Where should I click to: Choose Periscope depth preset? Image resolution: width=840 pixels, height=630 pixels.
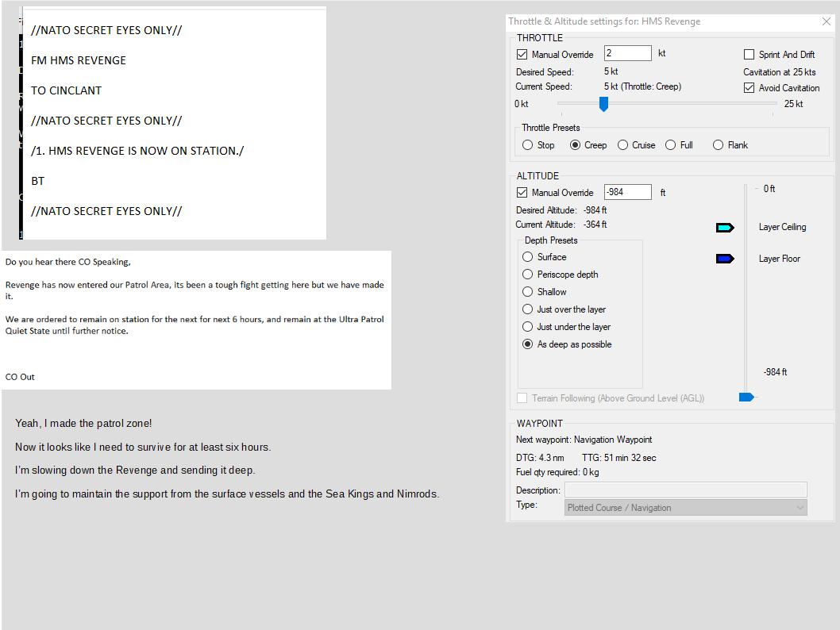coord(528,274)
